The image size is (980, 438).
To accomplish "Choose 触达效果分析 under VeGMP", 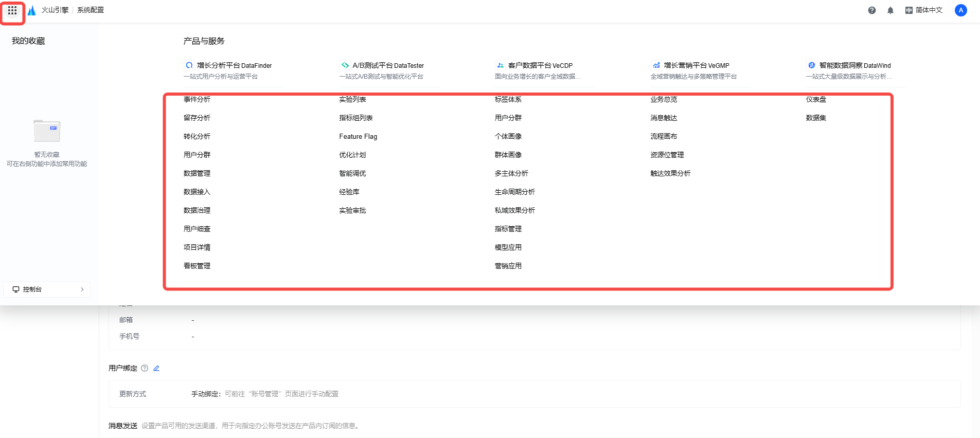I will 670,173.
